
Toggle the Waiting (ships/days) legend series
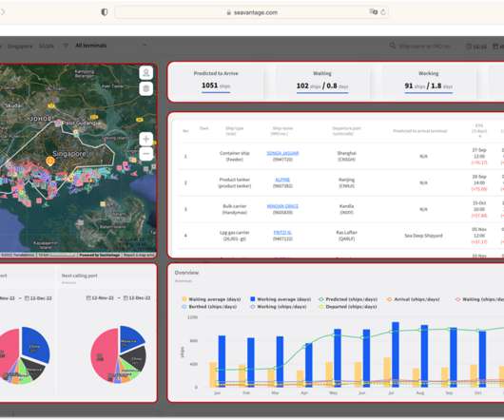point(479,299)
